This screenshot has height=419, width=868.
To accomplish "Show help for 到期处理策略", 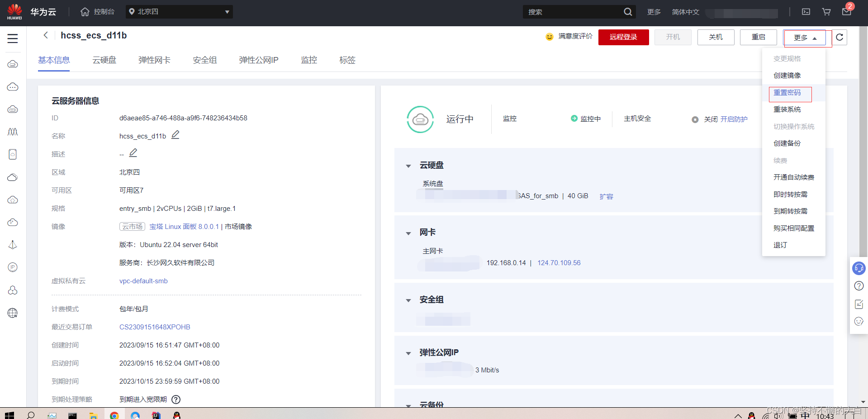I will coord(176,400).
